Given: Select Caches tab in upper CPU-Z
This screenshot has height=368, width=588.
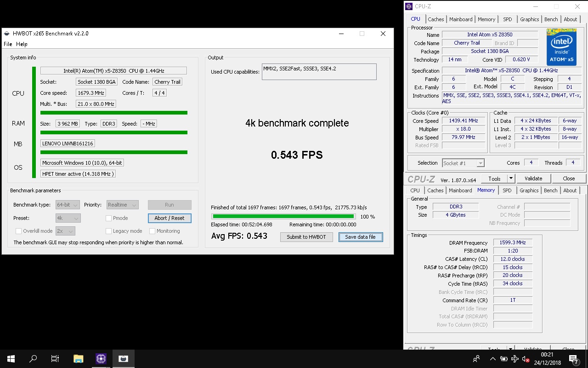Looking at the screenshot, I should 436,19.
